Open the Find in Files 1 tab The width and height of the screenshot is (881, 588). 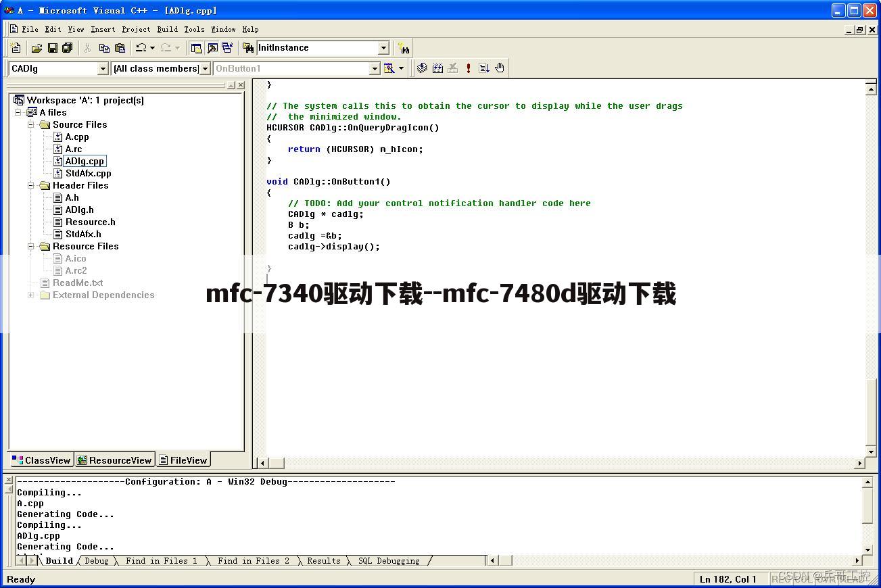coord(162,561)
